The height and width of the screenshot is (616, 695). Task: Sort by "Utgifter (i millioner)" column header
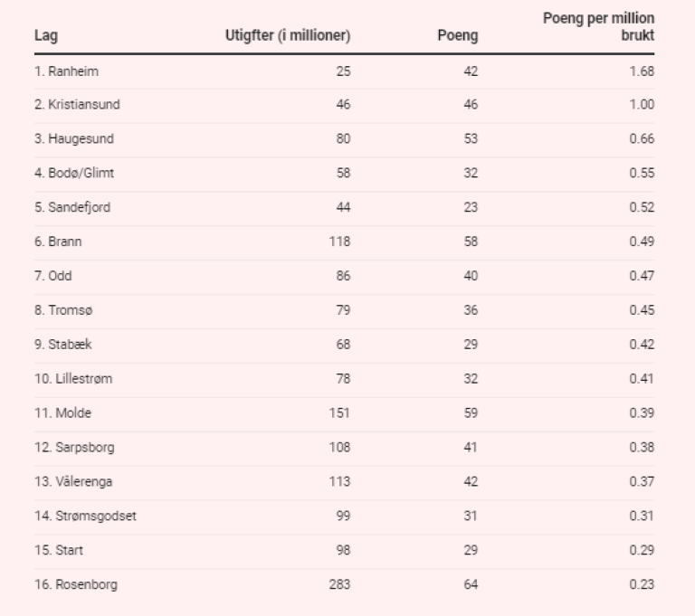coord(287,36)
